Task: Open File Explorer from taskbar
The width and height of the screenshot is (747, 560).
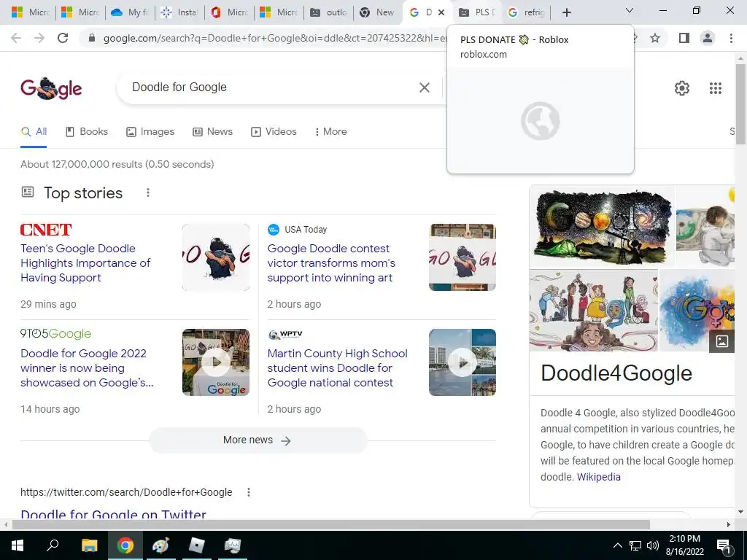Action: (x=89, y=545)
